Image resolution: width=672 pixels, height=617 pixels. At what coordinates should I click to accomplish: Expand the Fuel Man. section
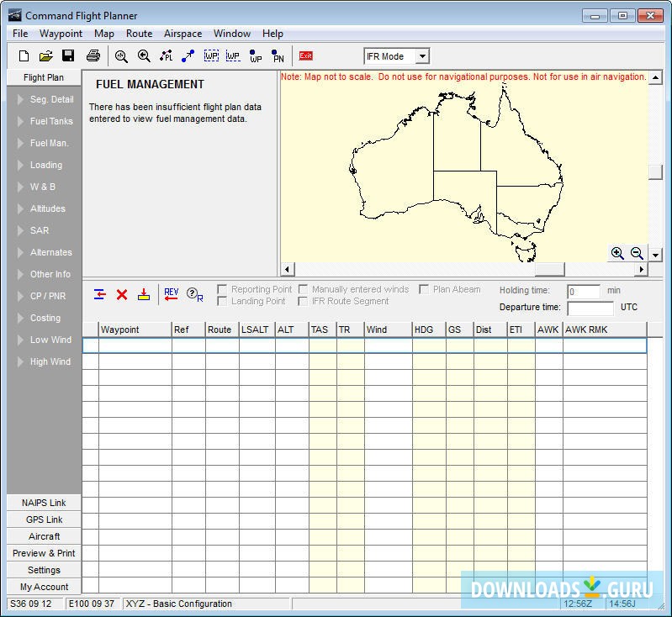coord(45,143)
